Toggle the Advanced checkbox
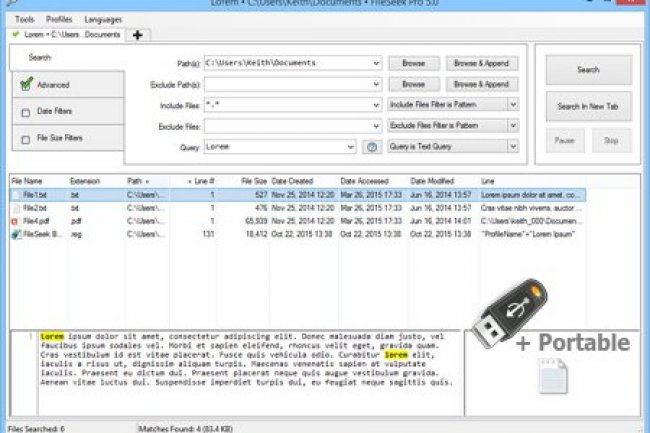This screenshot has width=650, height=433. (x=27, y=84)
